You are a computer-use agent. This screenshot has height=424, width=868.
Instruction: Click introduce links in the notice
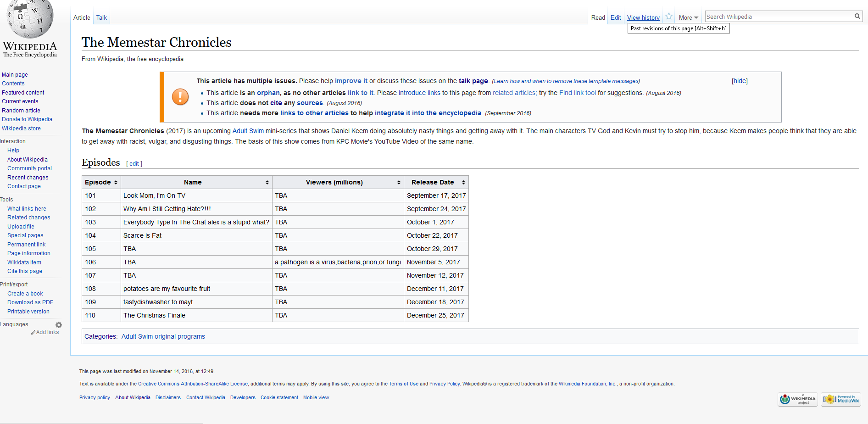(x=419, y=93)
